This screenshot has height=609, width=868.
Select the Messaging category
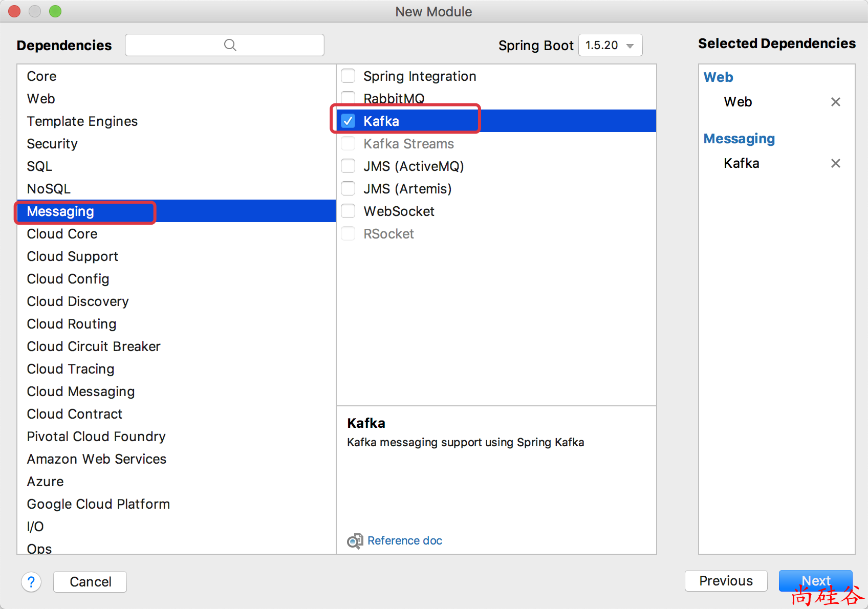pyautogui.click(x=176, y=211)
